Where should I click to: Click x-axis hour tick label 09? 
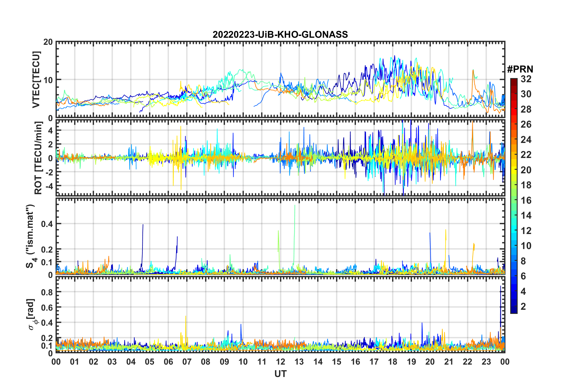(x=224, y=362)
